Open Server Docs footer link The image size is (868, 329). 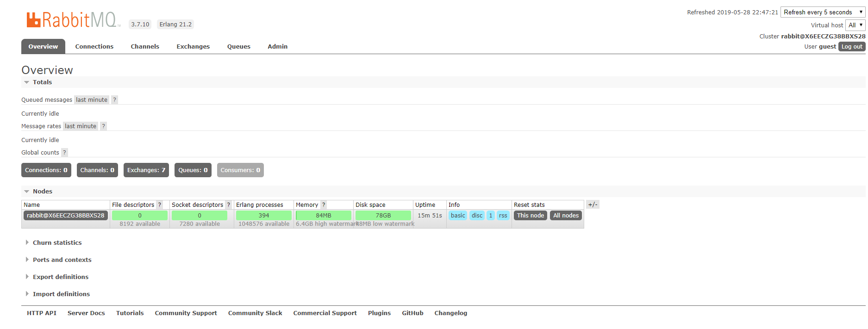(86, 313)
